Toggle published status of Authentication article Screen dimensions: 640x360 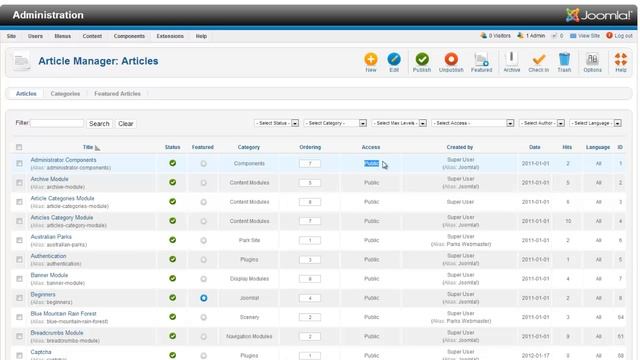173,259
